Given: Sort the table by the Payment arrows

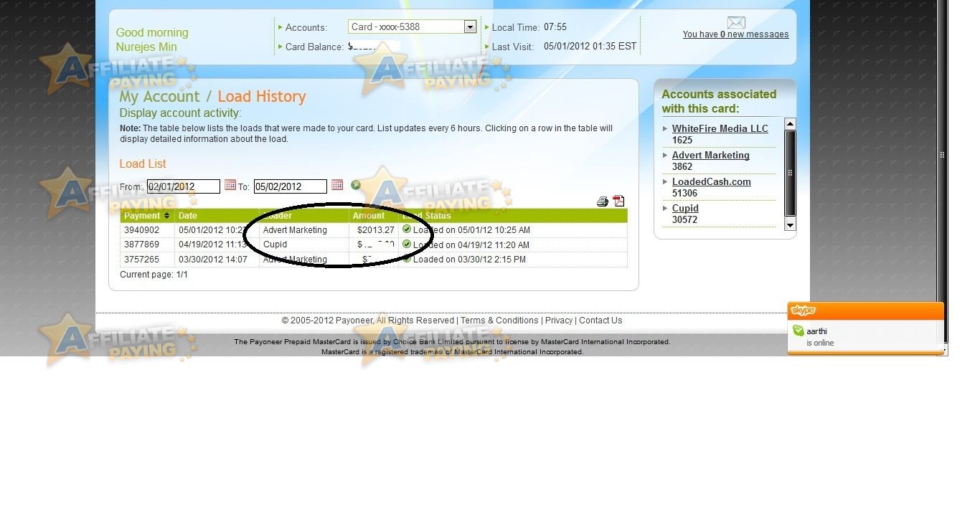Looking at the screenshot, I should 167,215.
